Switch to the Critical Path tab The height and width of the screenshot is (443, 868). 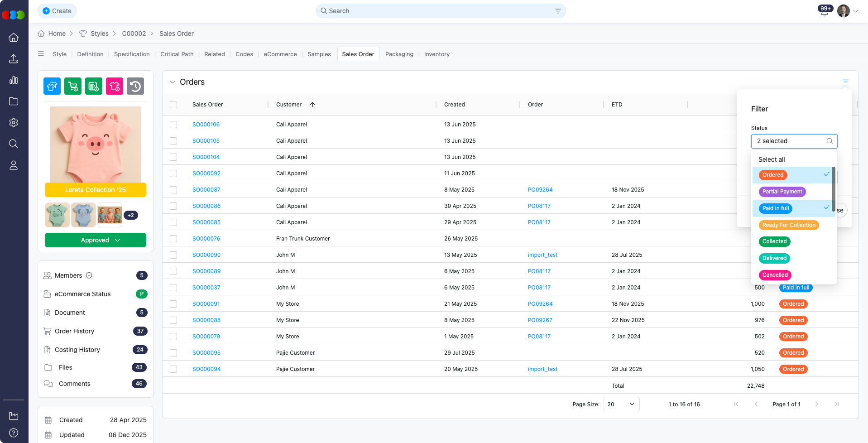coord(177,54)
